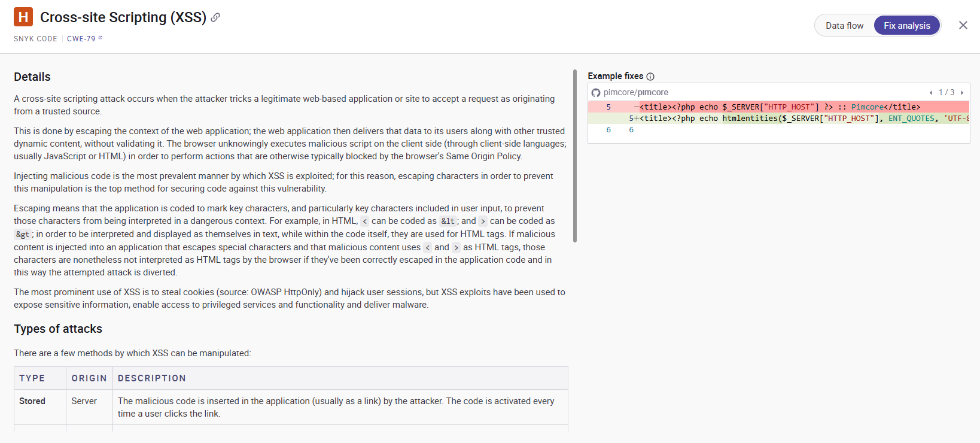
Task: Click the removed red code line 5
Action: [778, 107]
